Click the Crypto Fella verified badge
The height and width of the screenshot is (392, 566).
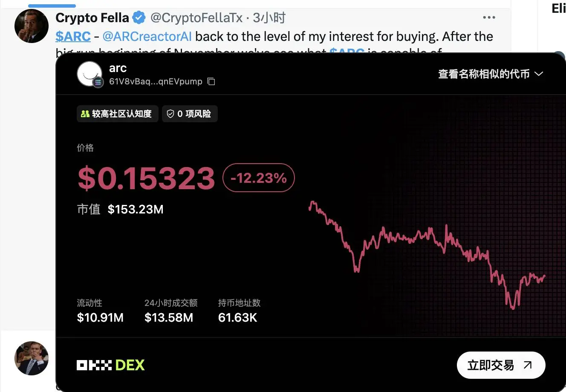(x=139, y=18)
